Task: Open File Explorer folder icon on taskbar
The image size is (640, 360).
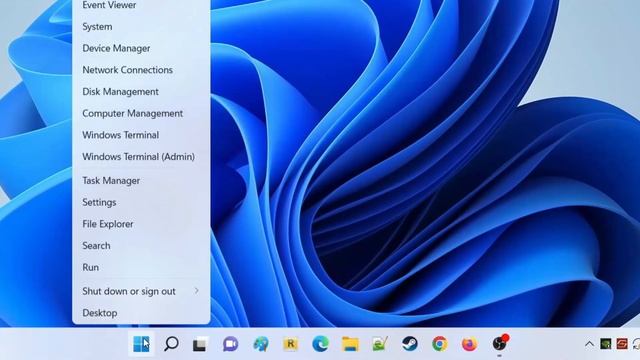Action: click(x=350, y=344)
